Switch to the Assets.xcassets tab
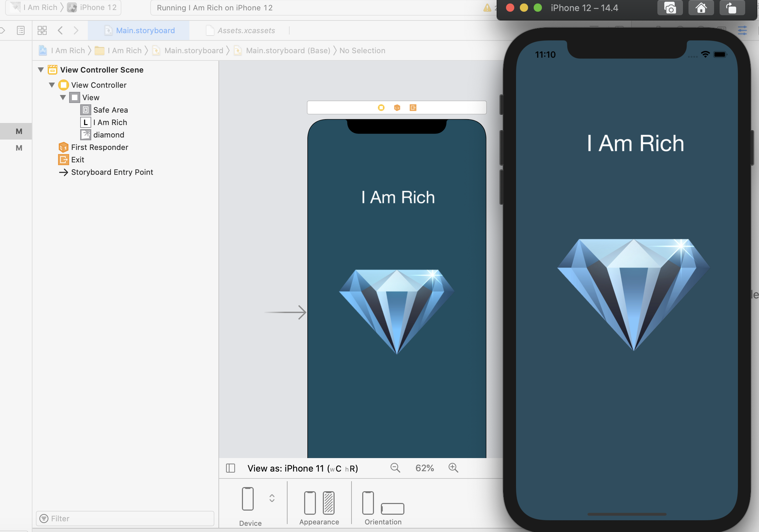 246,30
